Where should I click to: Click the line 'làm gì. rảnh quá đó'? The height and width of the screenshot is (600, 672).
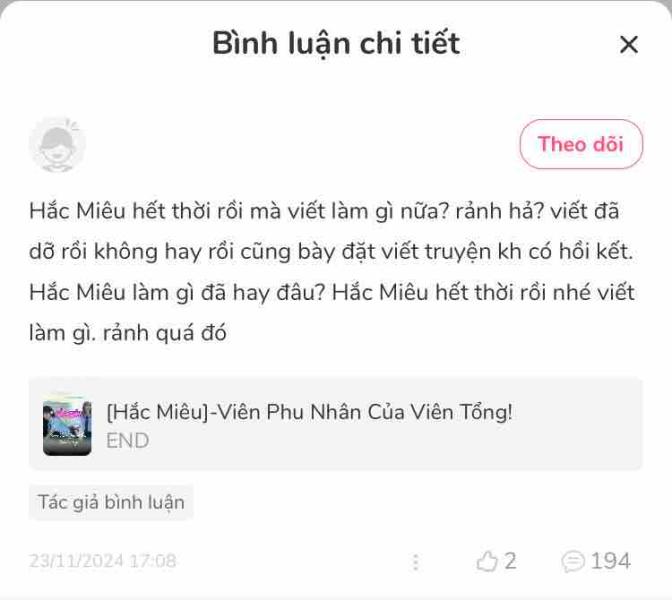click(x=128, y=333)
